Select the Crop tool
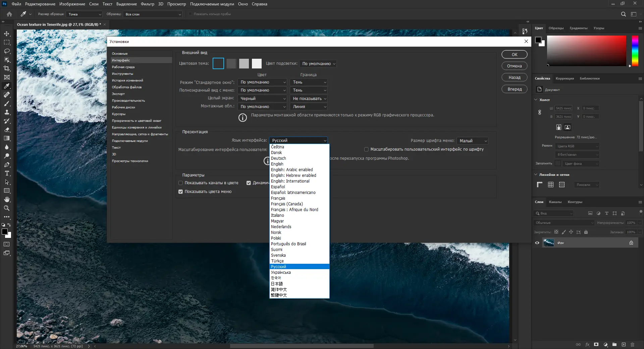 [x=7, y=68]
